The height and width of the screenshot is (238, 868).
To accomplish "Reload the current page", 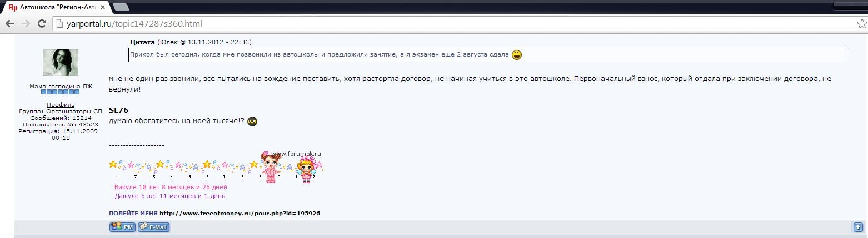I will [x=42, y=24].
